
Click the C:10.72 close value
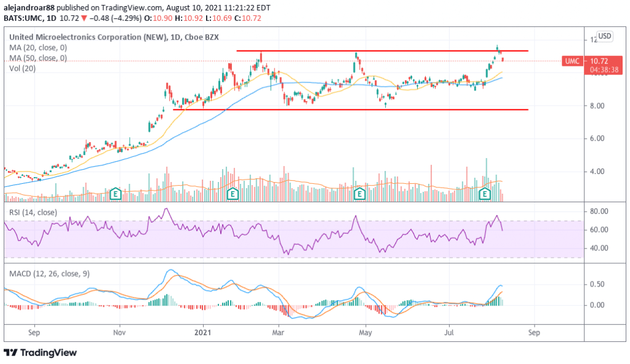click(x=247, y=18)
